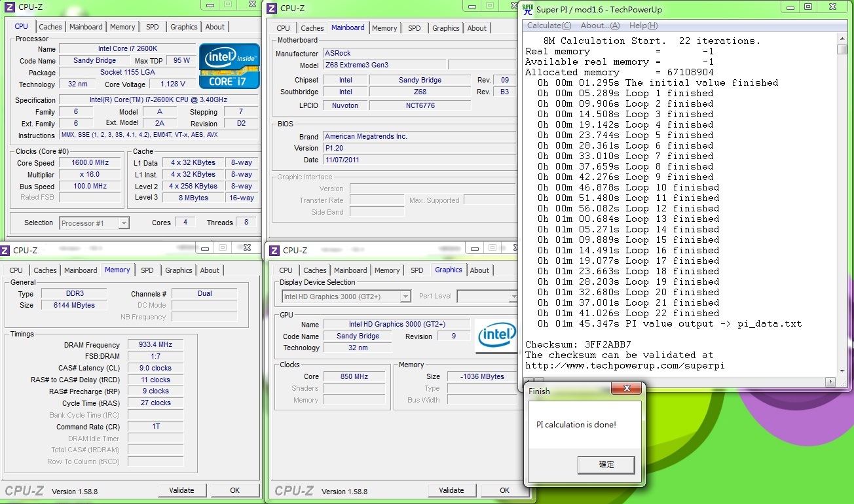
Task: Open the Perf Level dropdown
Action: point(513,297)
